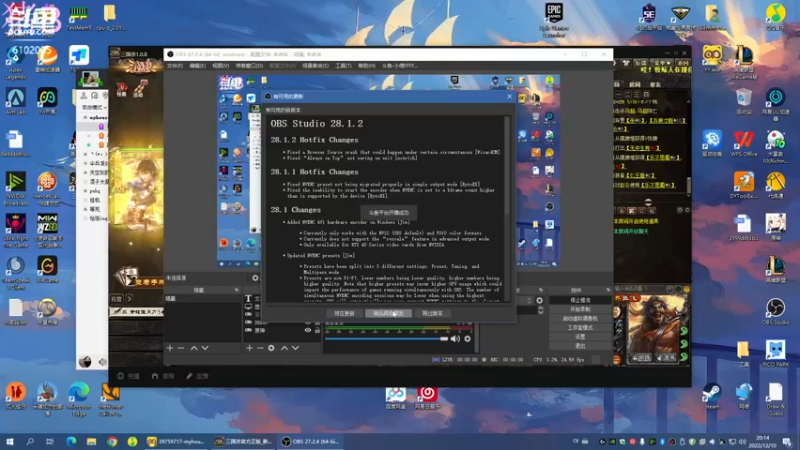The height and width of the screenshot is (450, 800).
Task: Select the text source row with T icon
Action: [x=254, y=298]
